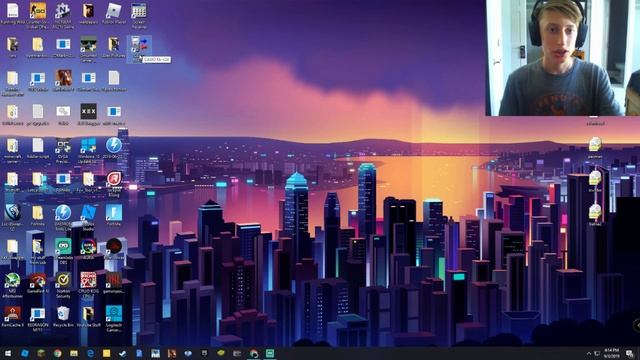Open the Action Center notifications
Screen dimensions: 640x360
coord(630,353)
